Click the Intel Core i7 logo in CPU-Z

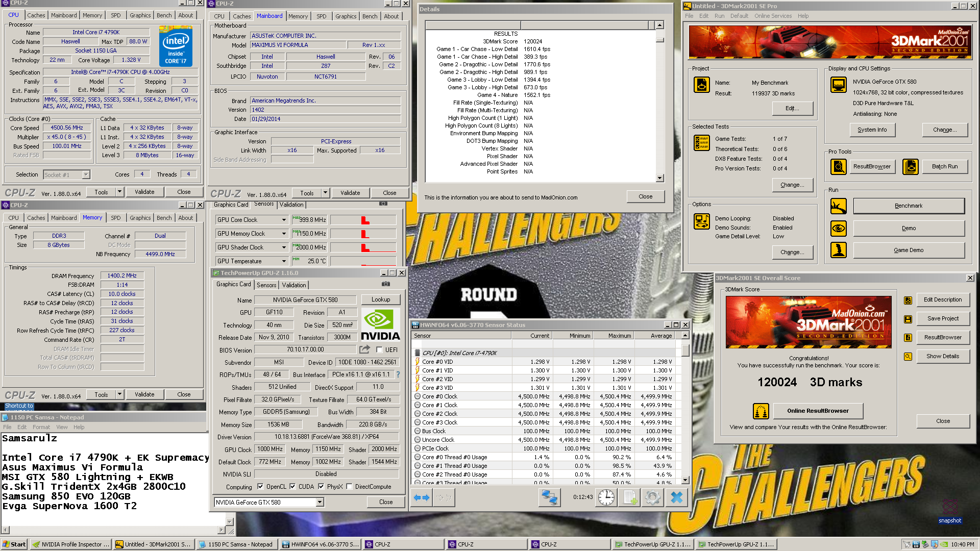176,46
